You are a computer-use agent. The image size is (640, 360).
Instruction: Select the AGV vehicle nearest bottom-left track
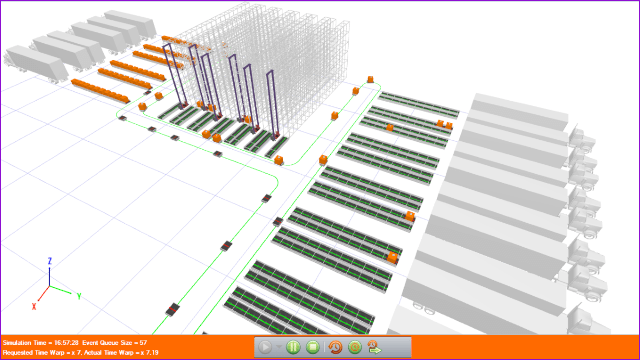coord(173,310)
